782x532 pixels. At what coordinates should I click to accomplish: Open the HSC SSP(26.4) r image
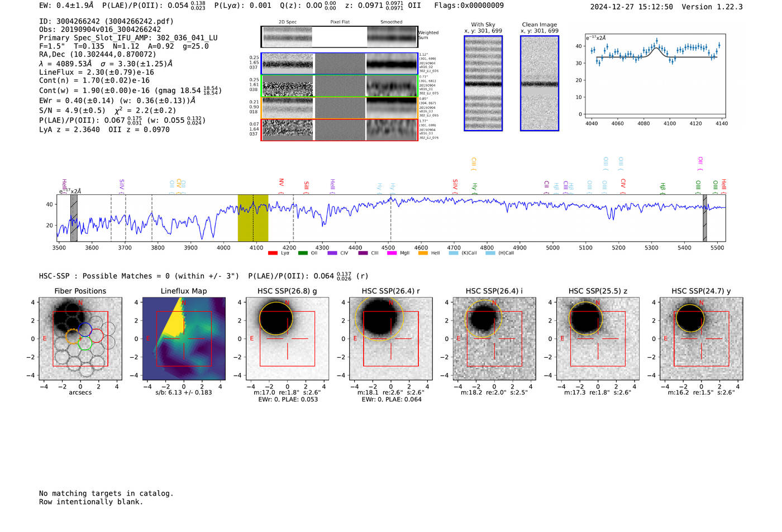pos(391,338)
